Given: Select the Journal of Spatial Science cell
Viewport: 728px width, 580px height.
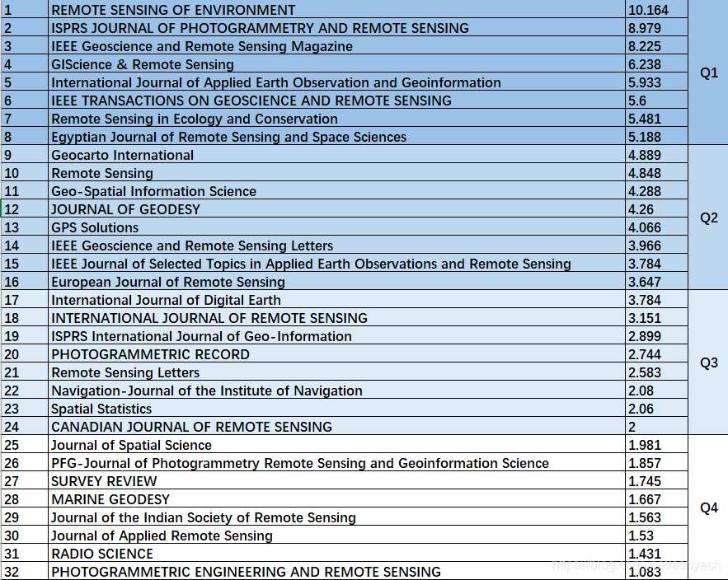Looking at the screenshot, I should 336,445.
